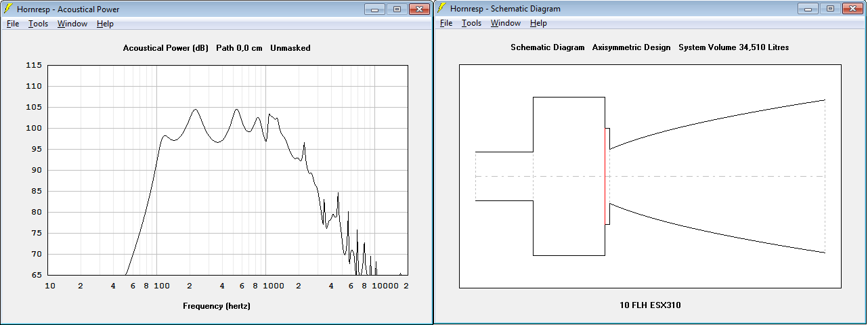
Task: Click the 85 value on dB axis
Action: (37, 191)
